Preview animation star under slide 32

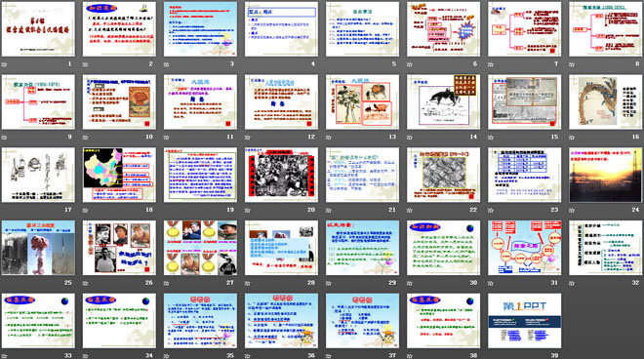[x=572, y=283]
